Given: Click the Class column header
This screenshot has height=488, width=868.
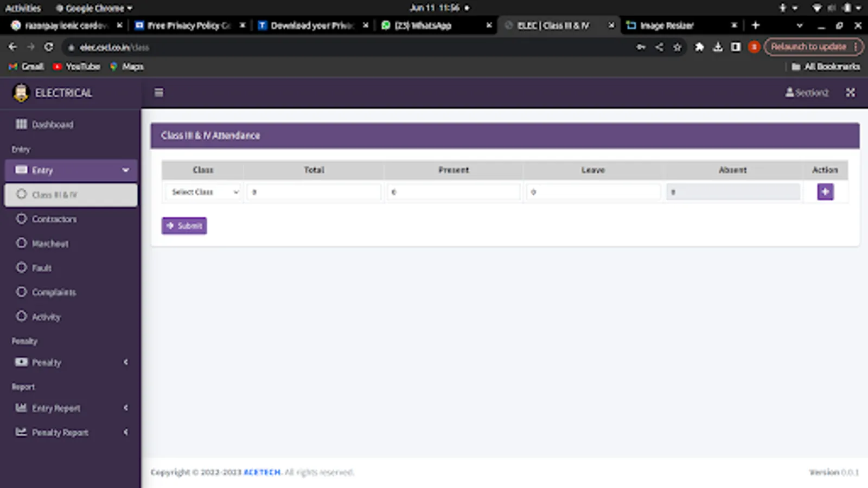Looking at the screenshot, I should click(203, 170).
